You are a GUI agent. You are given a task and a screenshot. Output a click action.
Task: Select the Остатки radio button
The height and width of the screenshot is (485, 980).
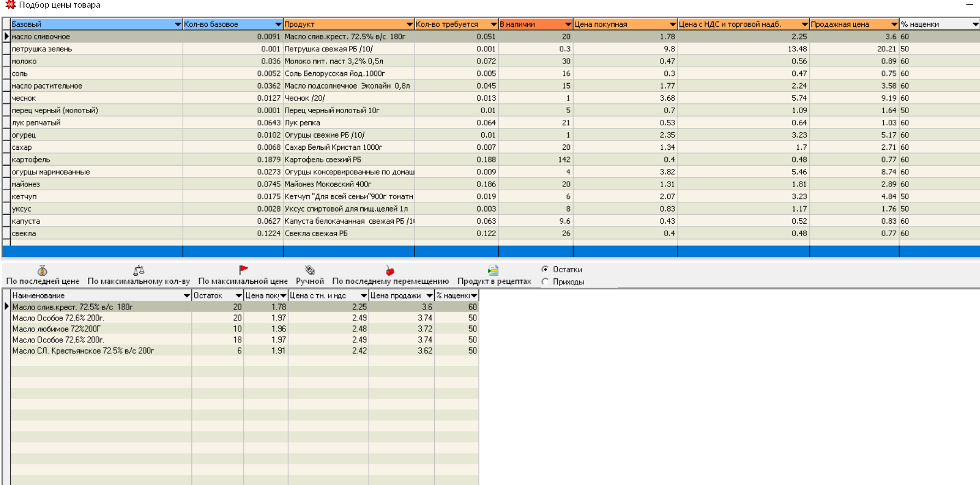pos(545,269)
